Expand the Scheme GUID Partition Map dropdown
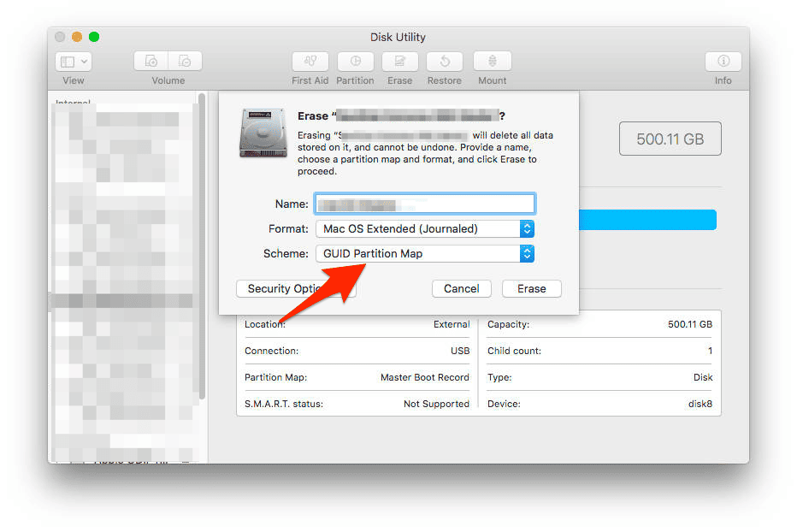 425,253
